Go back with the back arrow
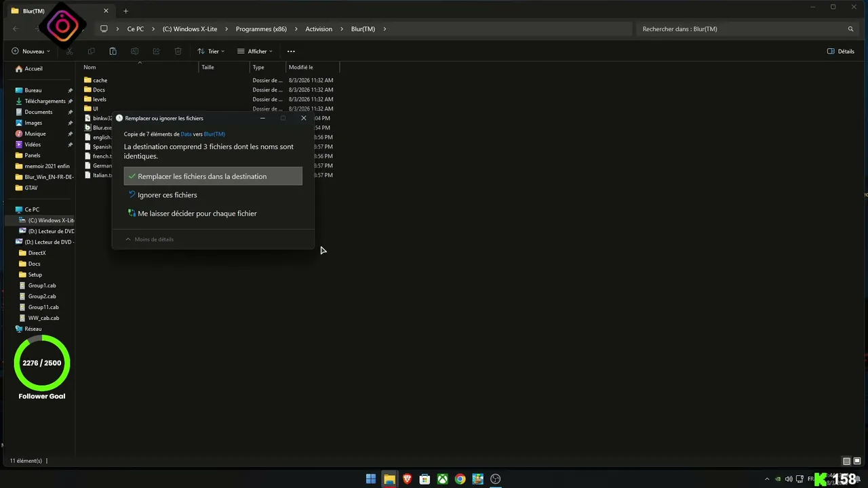 tap(16, 29)
